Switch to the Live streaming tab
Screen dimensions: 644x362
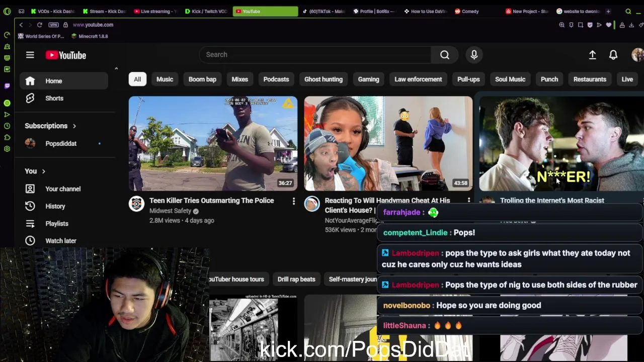(x=155, y=11)
